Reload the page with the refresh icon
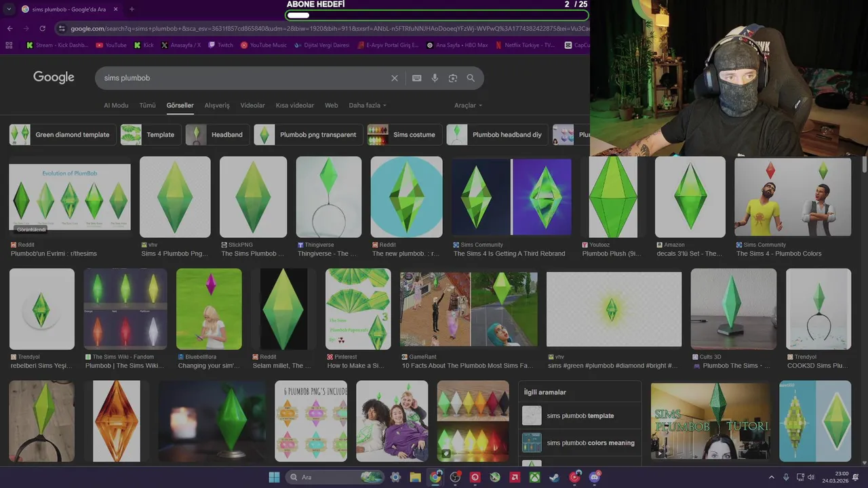 coord(42,28)
